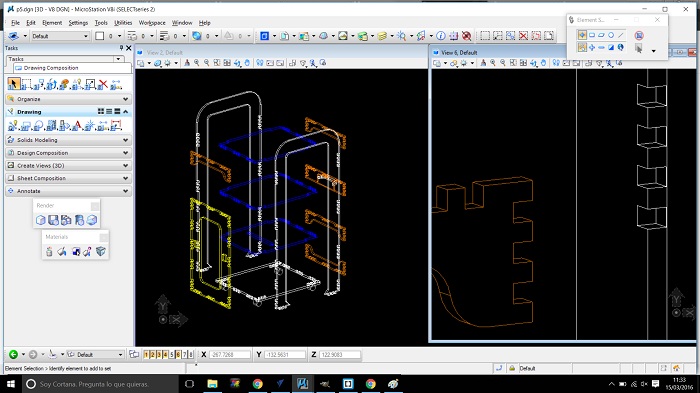
Task: Toggle the Tasks panel pin
Action: (x=121, y=48)
